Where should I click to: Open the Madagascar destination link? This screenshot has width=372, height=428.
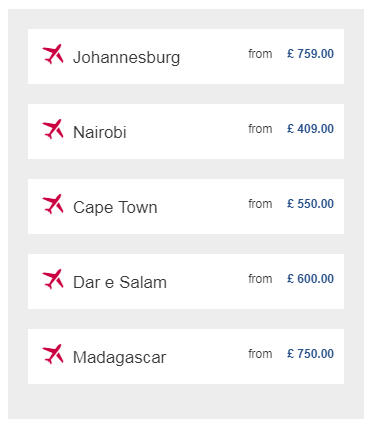coord(119,358)
